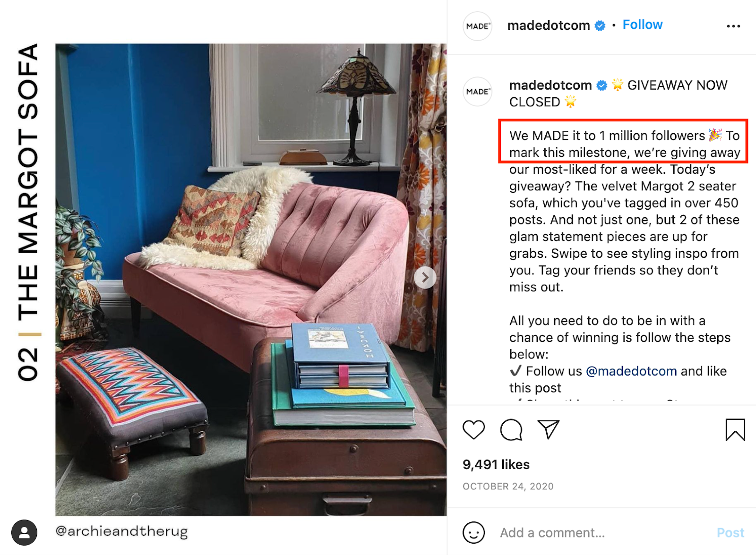Go to next image with the arrow

pos(425,277)
